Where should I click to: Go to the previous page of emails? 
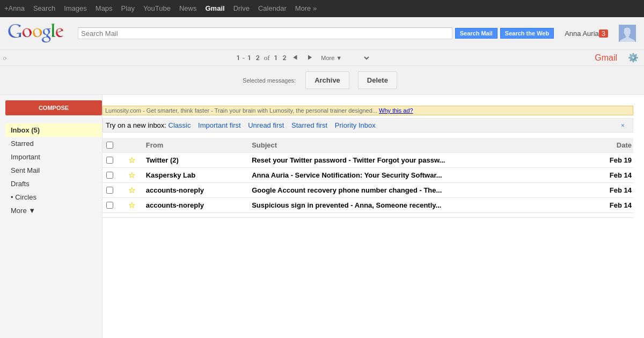coord(295,57)
